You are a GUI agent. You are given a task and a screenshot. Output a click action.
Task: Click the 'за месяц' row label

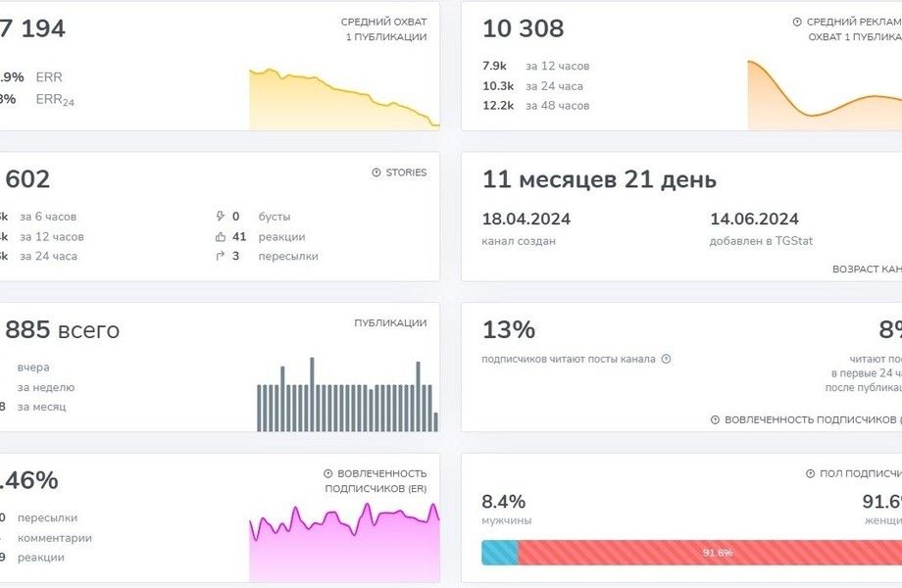[x=41, y=407]
